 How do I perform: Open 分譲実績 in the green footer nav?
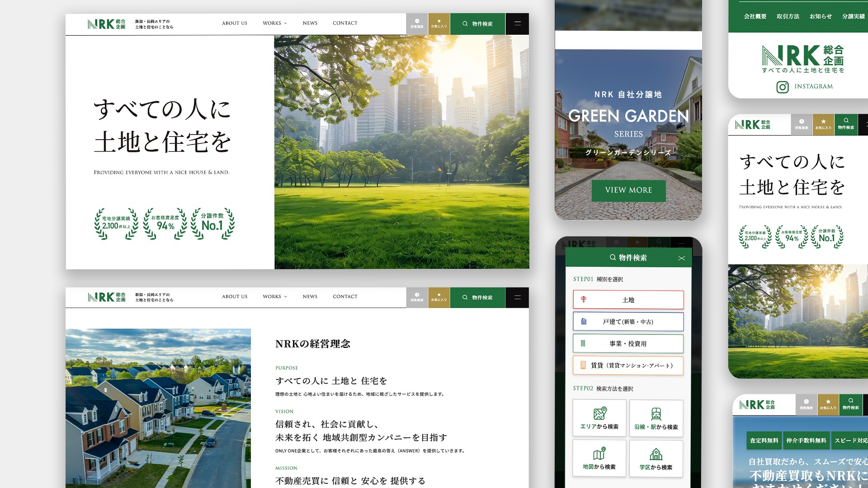(854, 16)
